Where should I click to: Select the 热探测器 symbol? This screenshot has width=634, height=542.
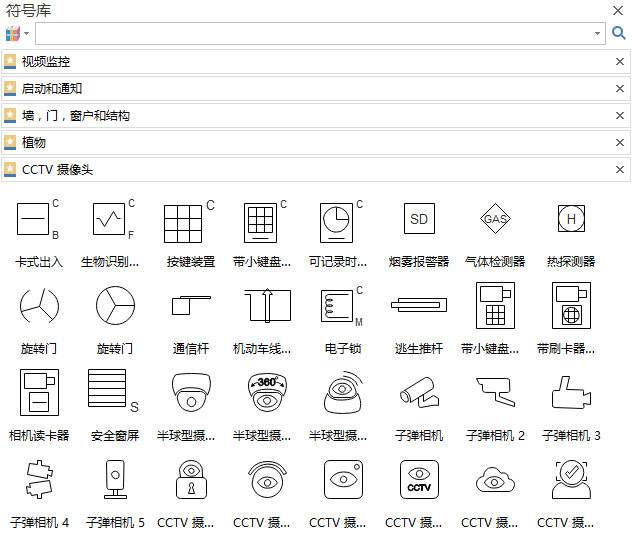(x=571, y=219)
